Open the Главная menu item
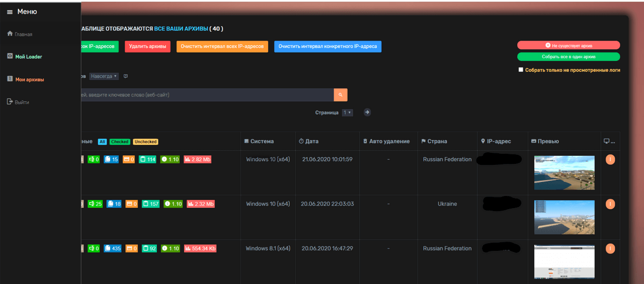This screenshot has height=284, width=644. (23, 34)
